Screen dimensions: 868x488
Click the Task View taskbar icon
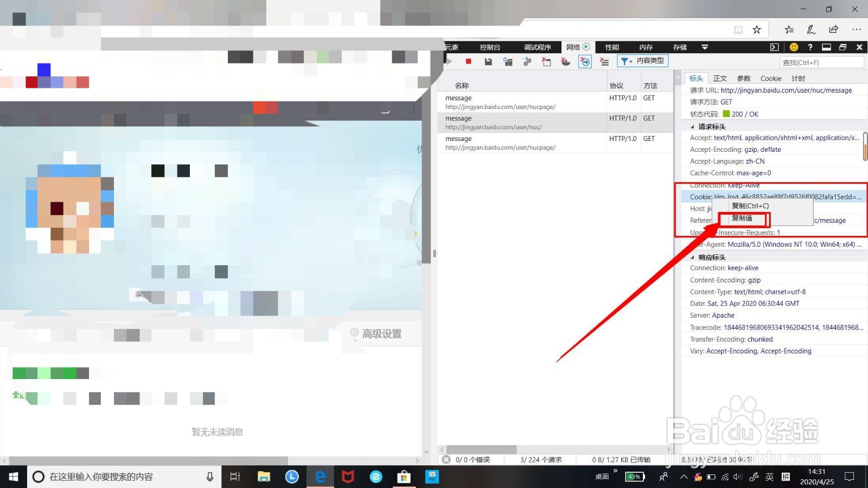coord(235,477)
